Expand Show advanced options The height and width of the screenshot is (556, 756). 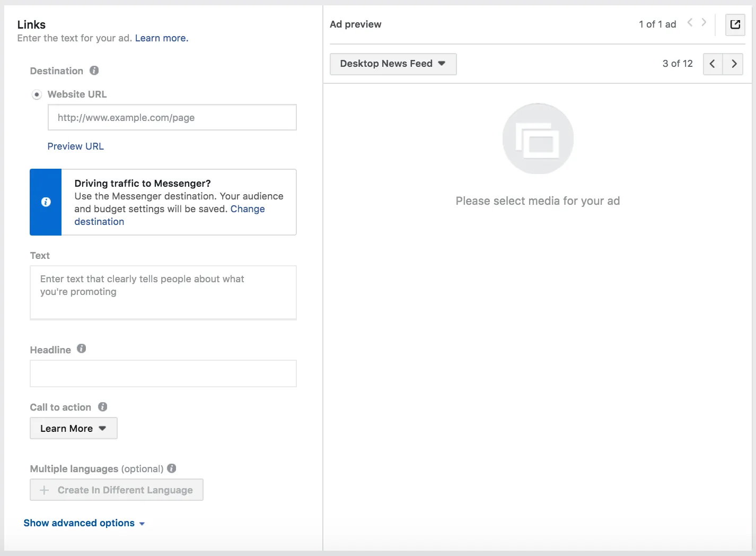pyautogui.click(x=84, y=523)
